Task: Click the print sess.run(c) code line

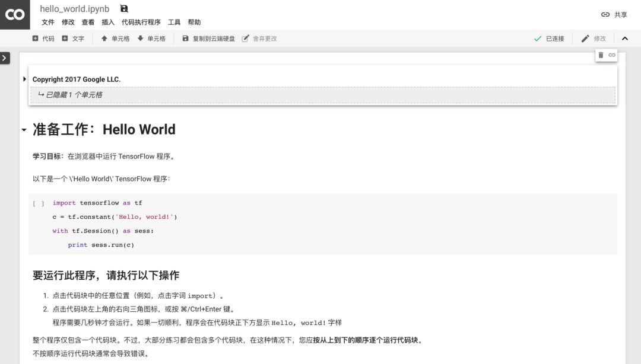Action: click(x=101, y=245)
